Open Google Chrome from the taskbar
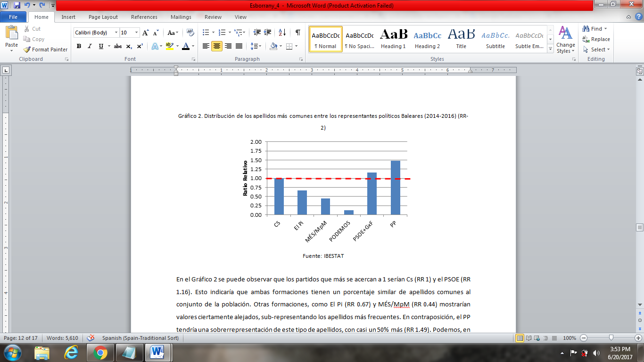Screen dimensions: 644x362 100,353
